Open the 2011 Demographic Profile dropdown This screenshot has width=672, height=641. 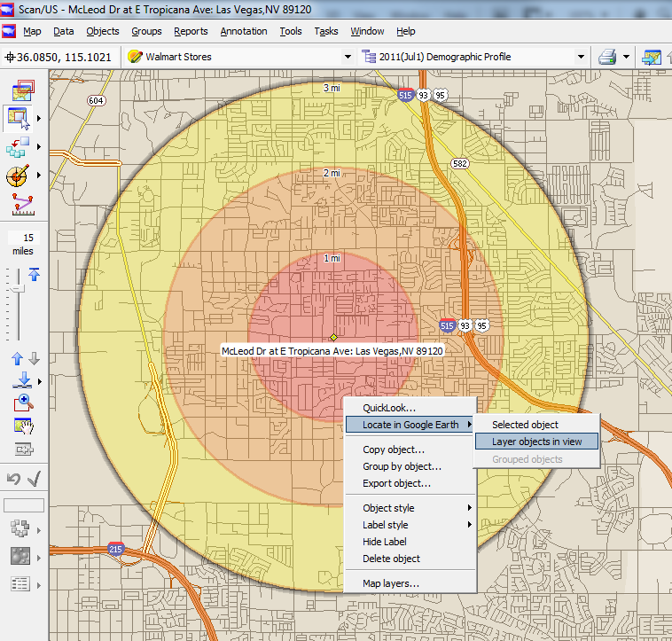[582, 57]
